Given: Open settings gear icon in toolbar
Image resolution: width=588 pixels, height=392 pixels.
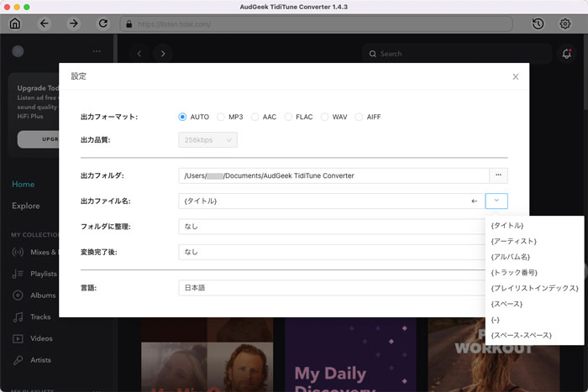Looking at the screenshot, I should pyautogui.click(x=565, y=24).
